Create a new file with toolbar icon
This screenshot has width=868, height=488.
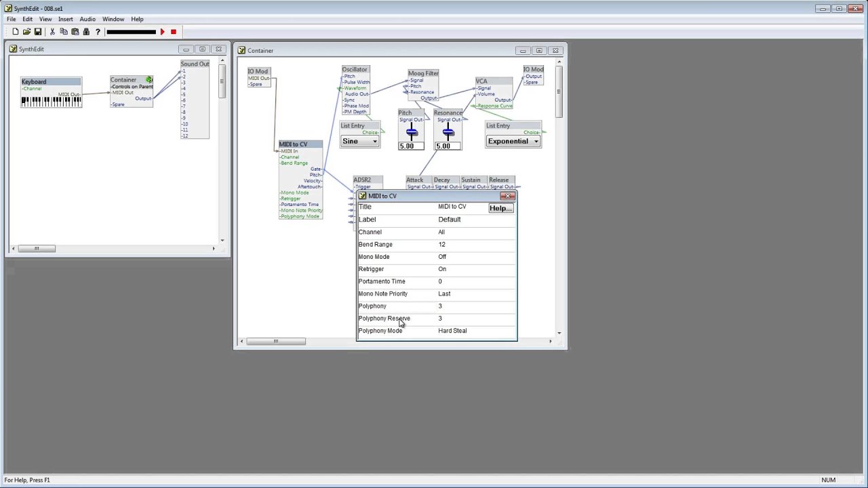click(x=16, y=32)
